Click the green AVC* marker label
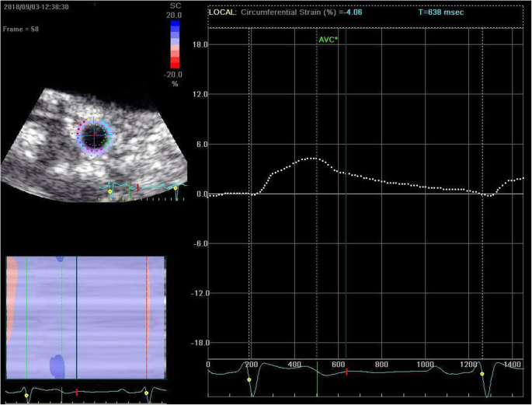532x405 pixels. click(328, 39)
